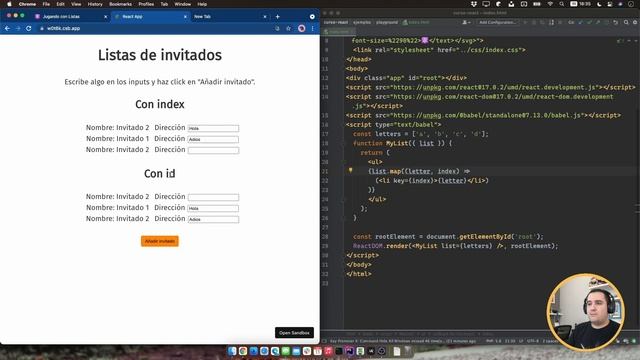Open the Chrome three-dot menu

tap(313, 29)
